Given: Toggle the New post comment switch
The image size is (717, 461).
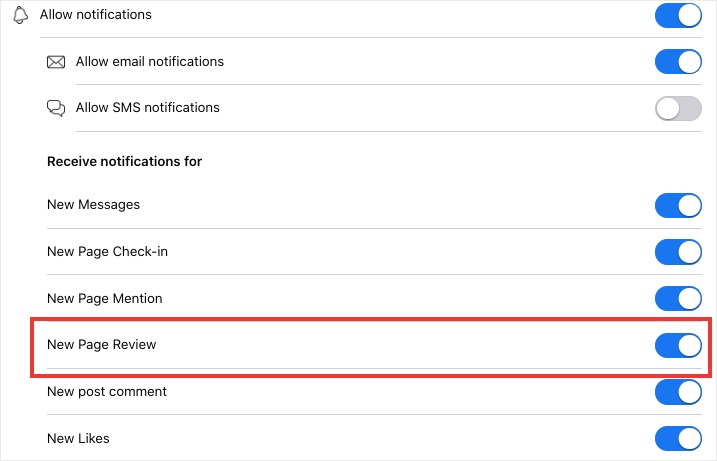Looking at the screenshot, I should (x=678, y=392).
